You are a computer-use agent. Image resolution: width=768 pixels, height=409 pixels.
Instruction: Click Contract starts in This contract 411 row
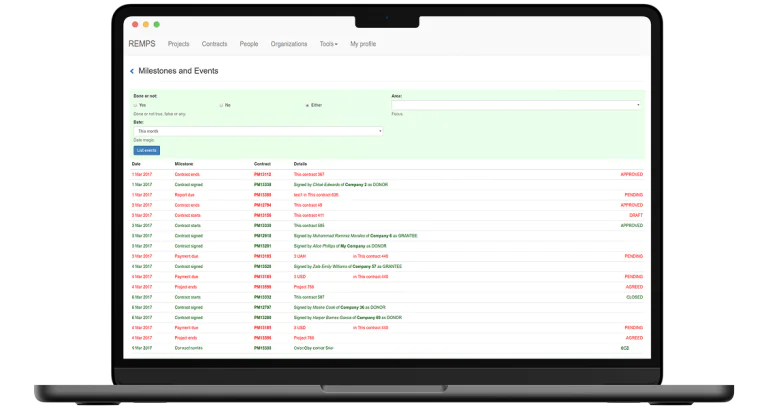(188, 216)
